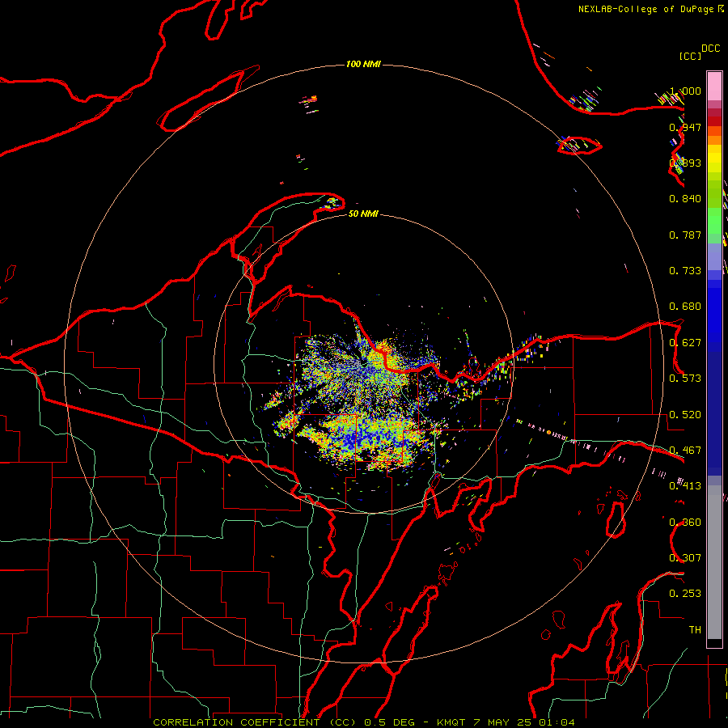The width and height of the screenshot is (728, 728).
Task: Select the 0.467 scale value
Action: coord(685,451)
